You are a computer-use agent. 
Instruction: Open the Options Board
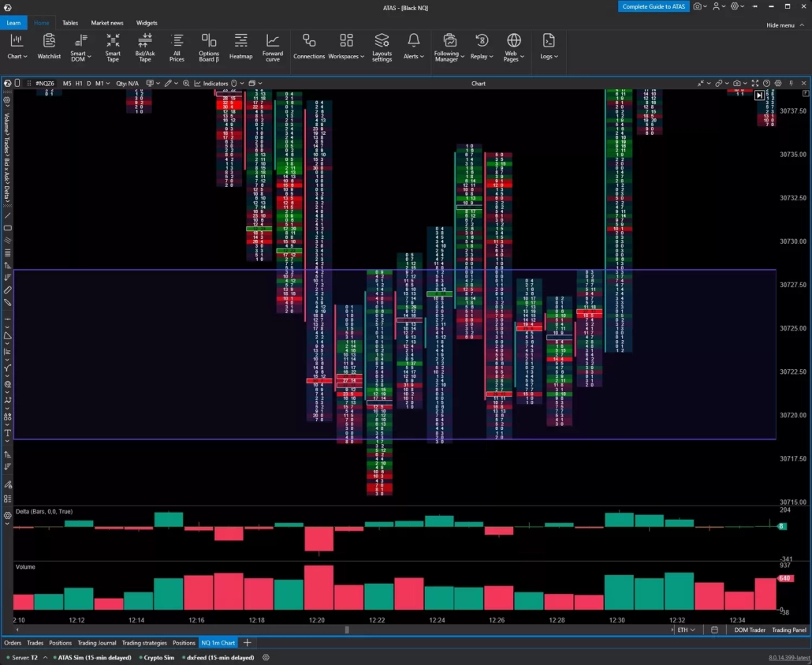pyautogui.click(x=209, y=47)
